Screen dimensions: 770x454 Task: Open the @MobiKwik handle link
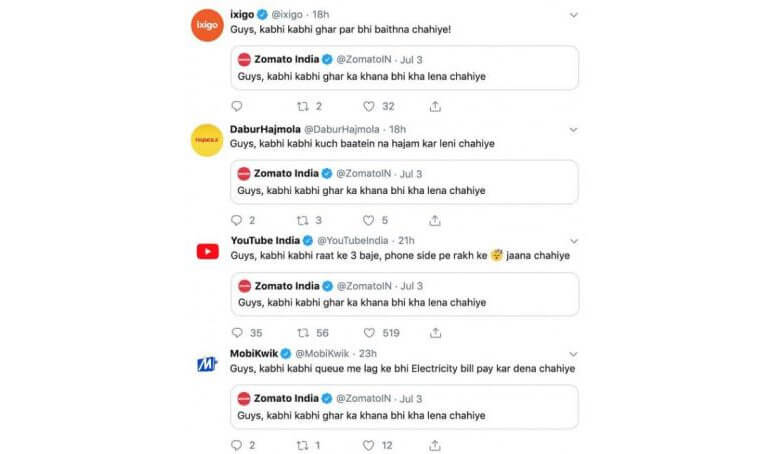(x=322, y=353)
